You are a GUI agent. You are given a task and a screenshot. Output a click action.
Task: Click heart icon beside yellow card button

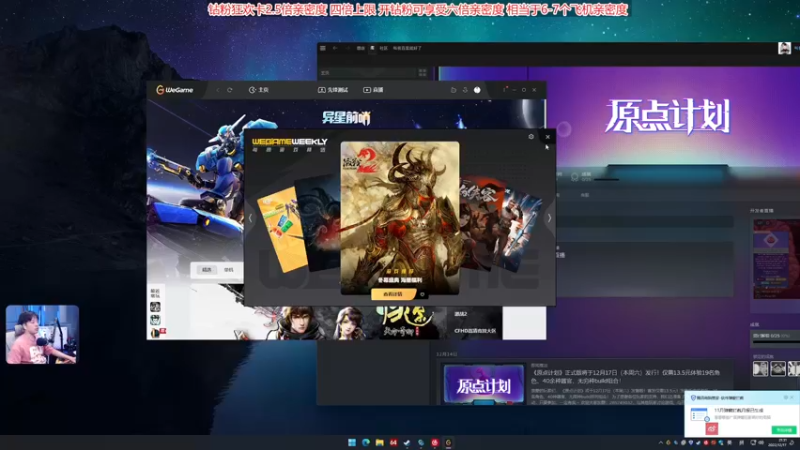pos(422,294)
